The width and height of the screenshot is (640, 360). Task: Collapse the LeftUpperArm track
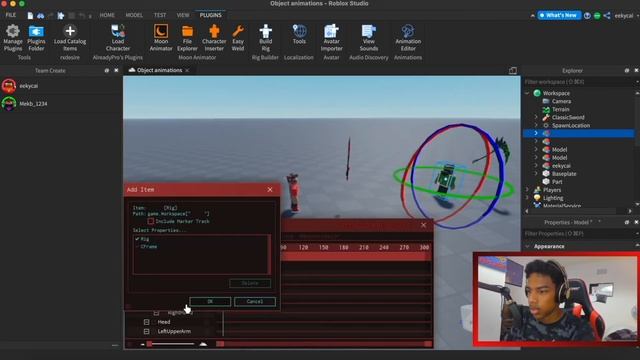point(147,331)
